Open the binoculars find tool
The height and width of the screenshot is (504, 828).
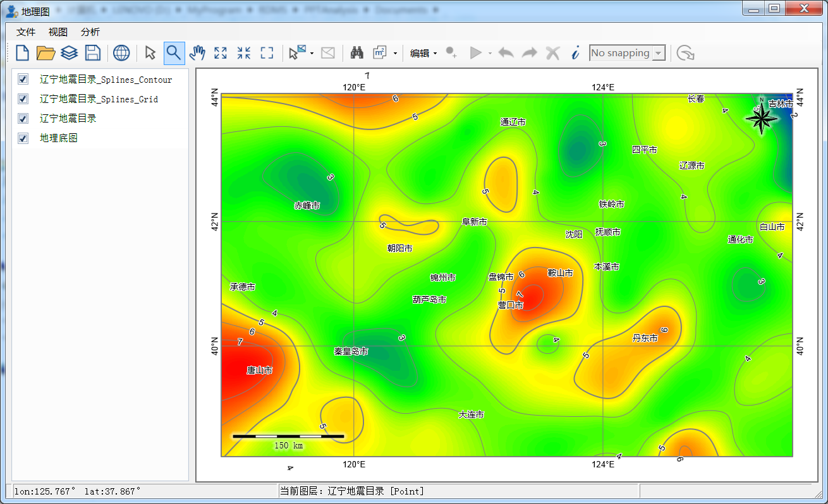357,53
